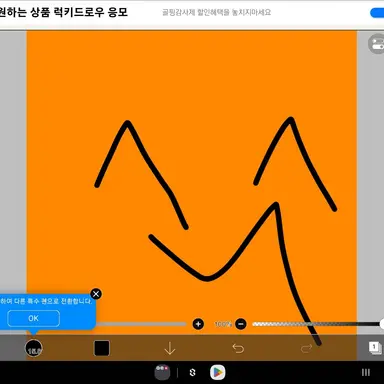Open the black color swatch
Screen dimensions: 384x384
[102, 348]
